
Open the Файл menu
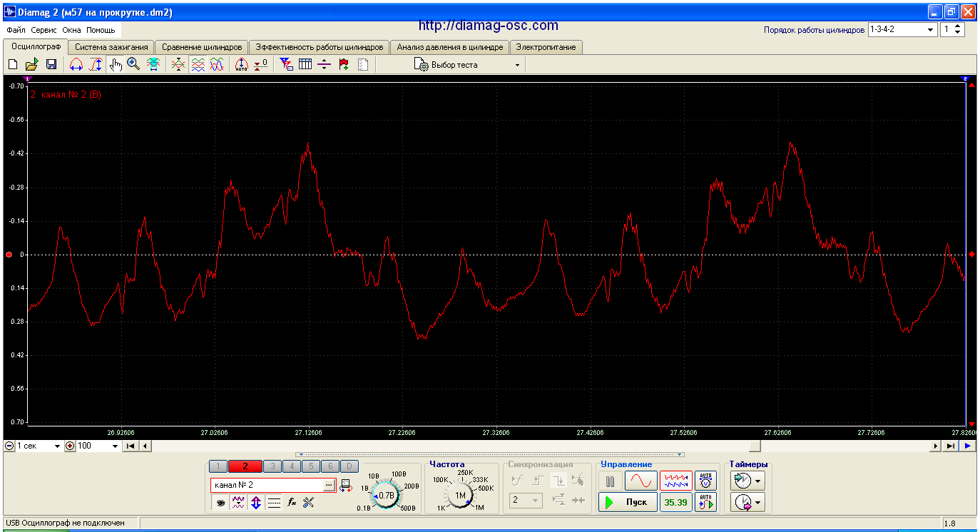[x=16, y=31]
